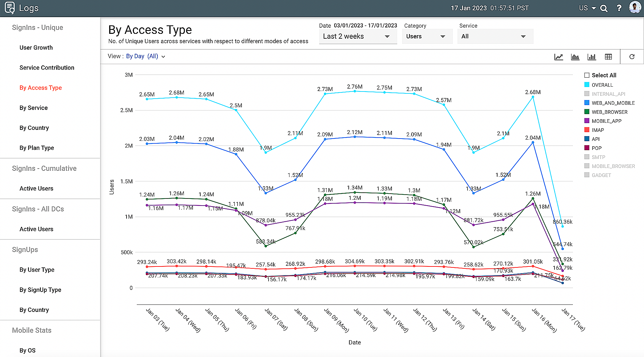Open the Last 2 weeks date dropdown
The image size is (644, 357).
357,36
